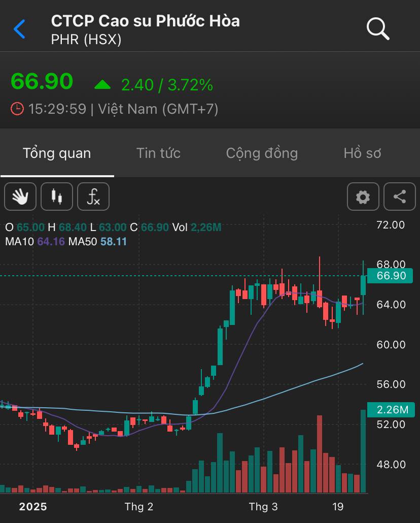Tap the 60.00 price scale label
The height and width of the screenshot is (523, 420).
tap(391, 345)
